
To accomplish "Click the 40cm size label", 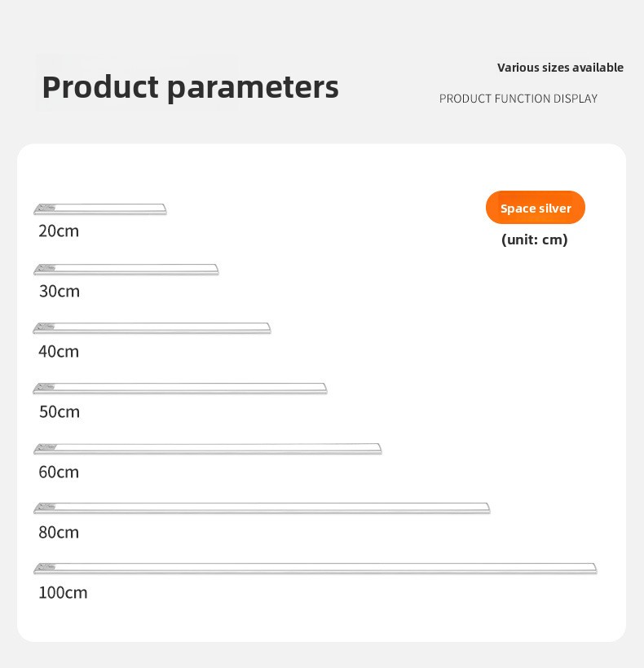I will coord(59,351).
